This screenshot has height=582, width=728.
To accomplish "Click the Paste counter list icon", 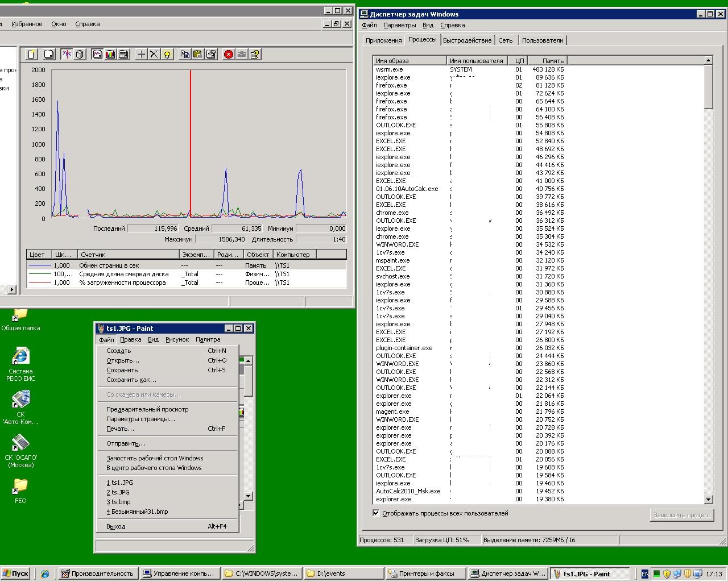I will (x=197, y=55).
